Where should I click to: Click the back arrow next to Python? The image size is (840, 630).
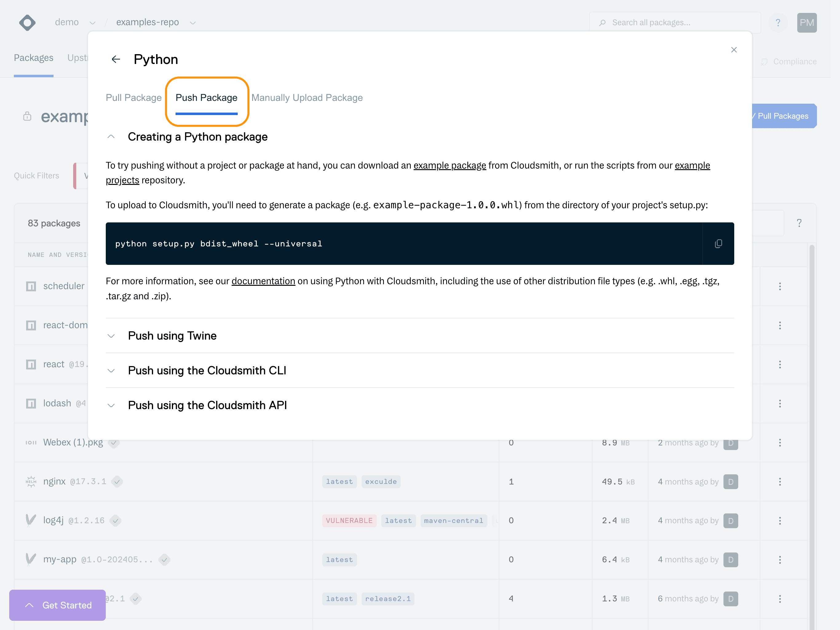116,59
